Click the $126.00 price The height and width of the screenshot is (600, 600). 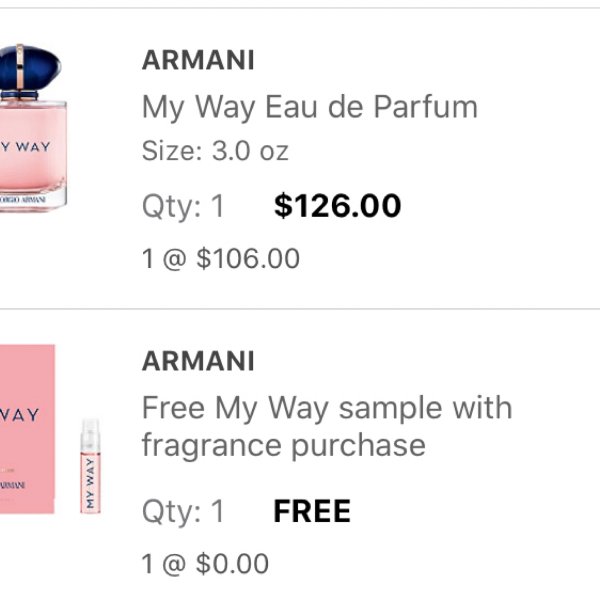click(338, 206)
